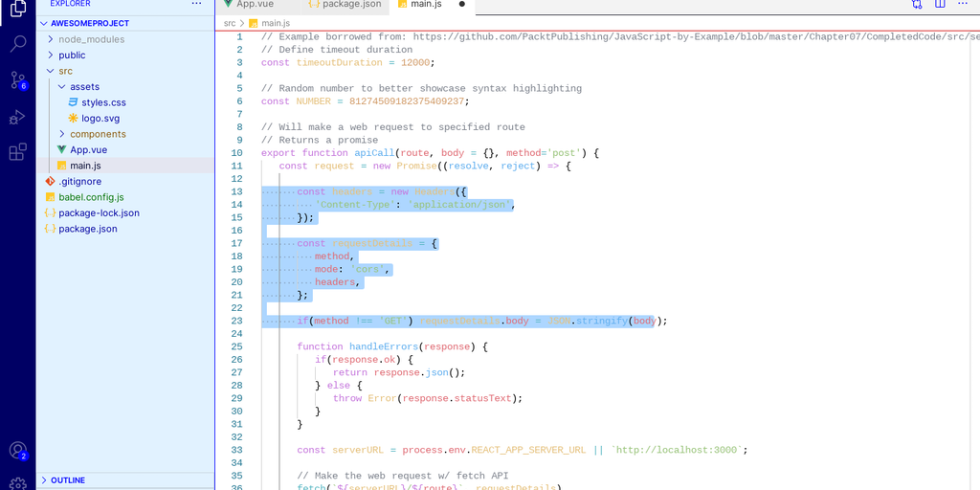Click line number 10 in gutter
The height and width of the screenshot is (490, 980).
click(x=236, y=153)
